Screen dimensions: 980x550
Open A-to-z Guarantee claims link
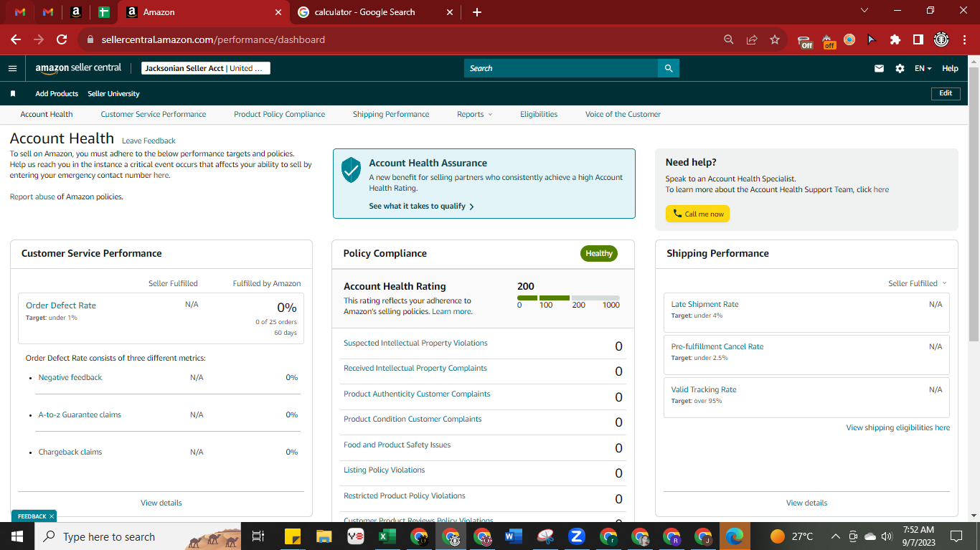pyautogui.click(x=80, y=414)
